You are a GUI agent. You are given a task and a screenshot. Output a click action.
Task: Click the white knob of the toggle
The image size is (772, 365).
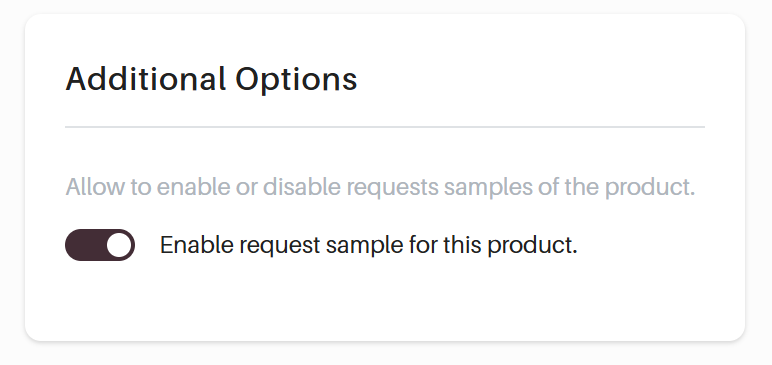point(119,245)
